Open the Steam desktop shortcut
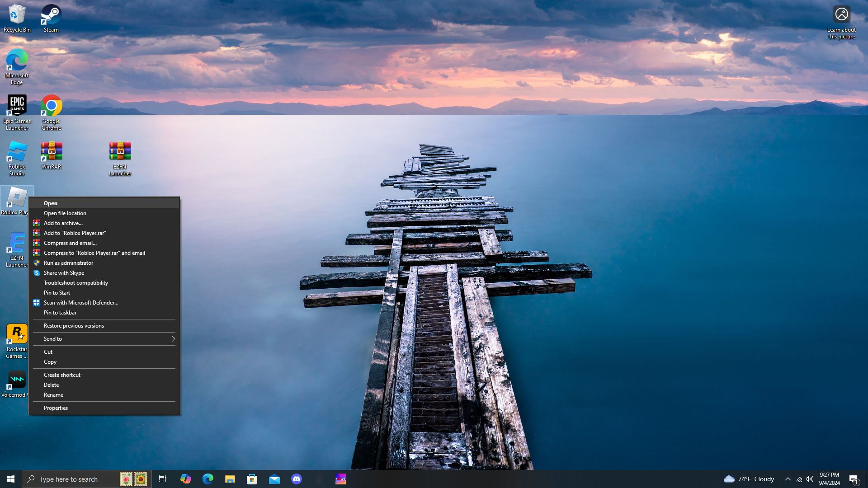This screenshot has height=488, width=868. click(51, 18)
